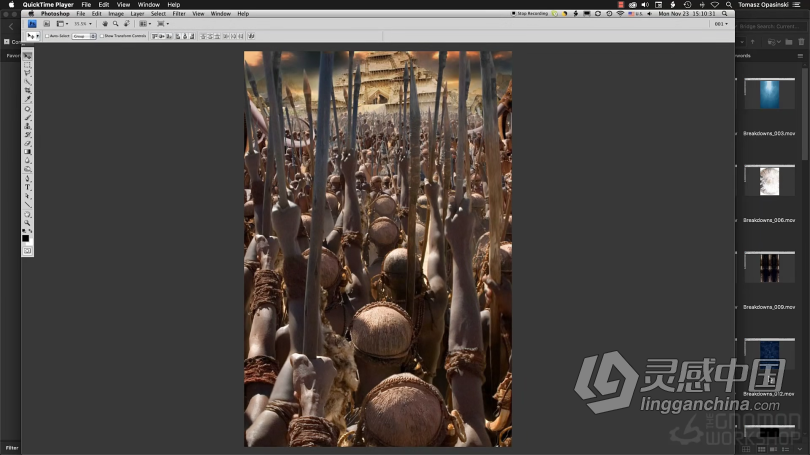
Task: Select the History Brush tool
Action: (x=27, y=135)
